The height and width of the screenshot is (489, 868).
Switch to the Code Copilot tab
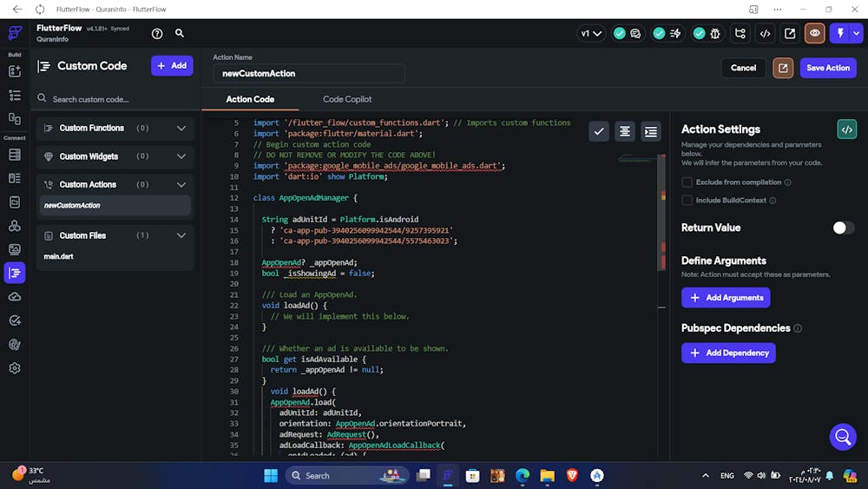pos(347,99)
